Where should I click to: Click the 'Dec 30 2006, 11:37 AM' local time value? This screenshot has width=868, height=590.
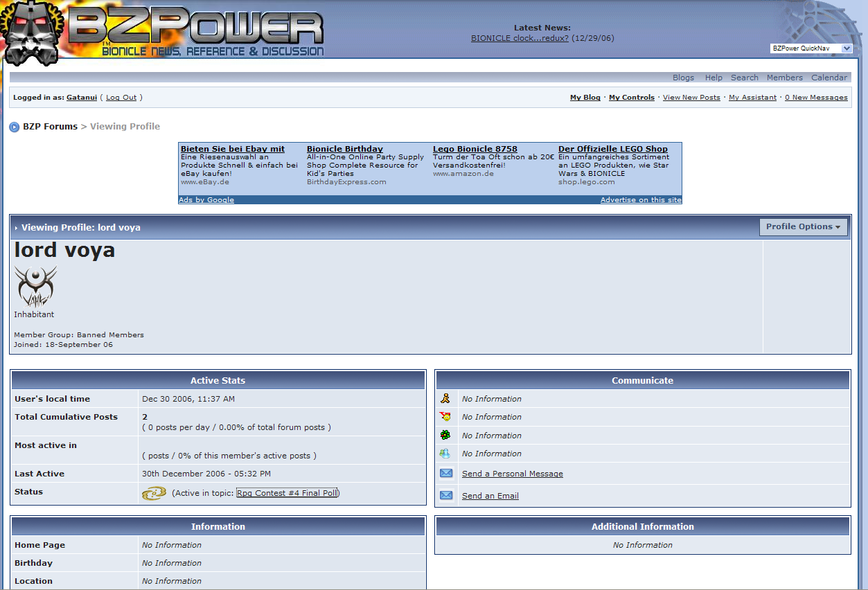(188, 399)
